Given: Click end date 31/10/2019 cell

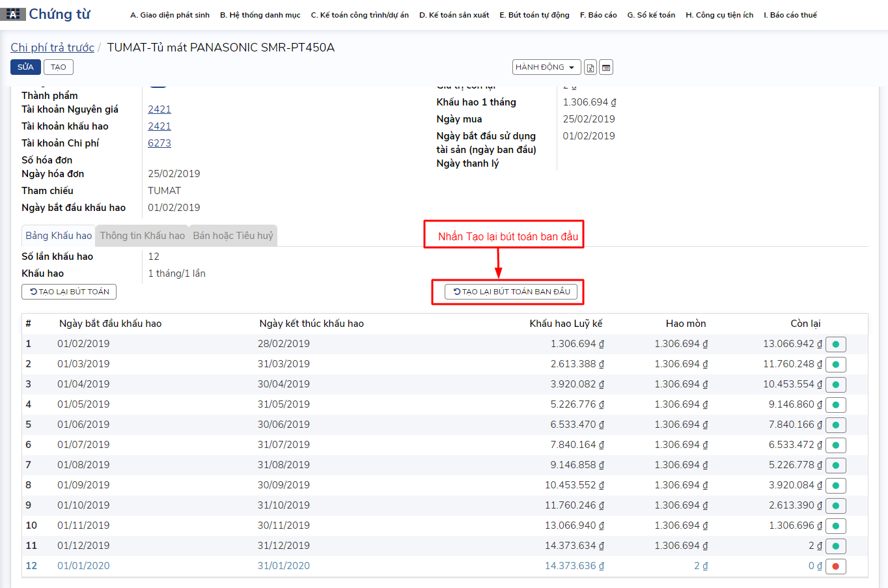Looking at the screenshot, I should click(x=284, y=505).
